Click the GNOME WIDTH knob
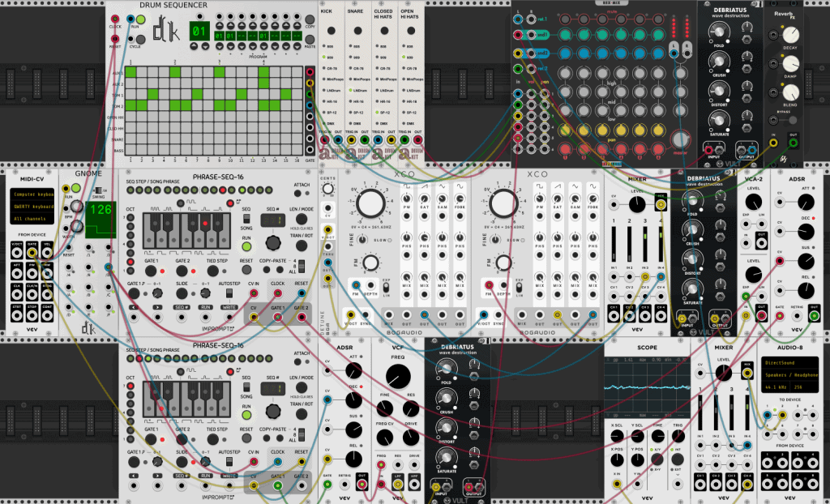The image size is (830, 504). [76, 227]
